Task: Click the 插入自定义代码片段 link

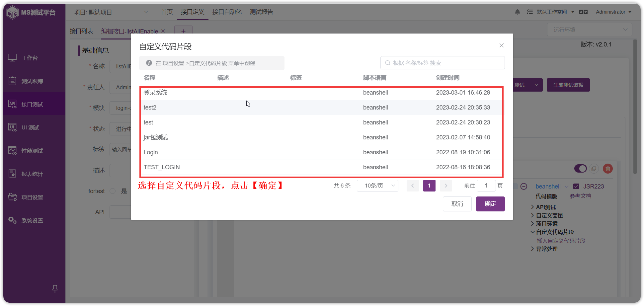Action: (561, 241)
